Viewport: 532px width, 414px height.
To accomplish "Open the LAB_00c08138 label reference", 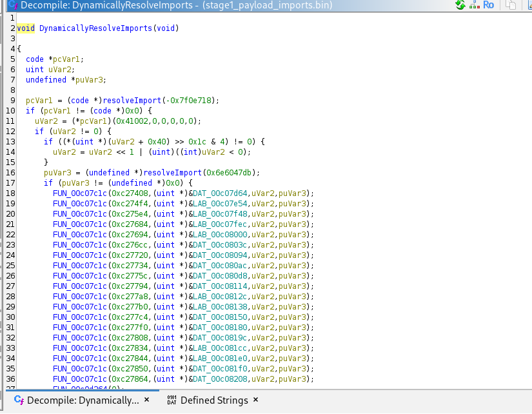I will (x=220, y=306).
